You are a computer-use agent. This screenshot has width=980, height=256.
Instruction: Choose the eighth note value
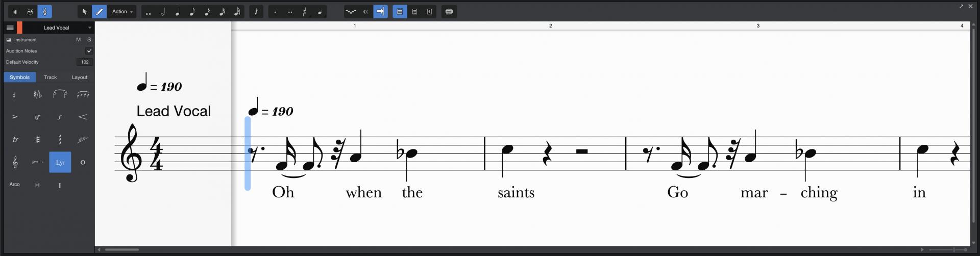coord(192,12)
